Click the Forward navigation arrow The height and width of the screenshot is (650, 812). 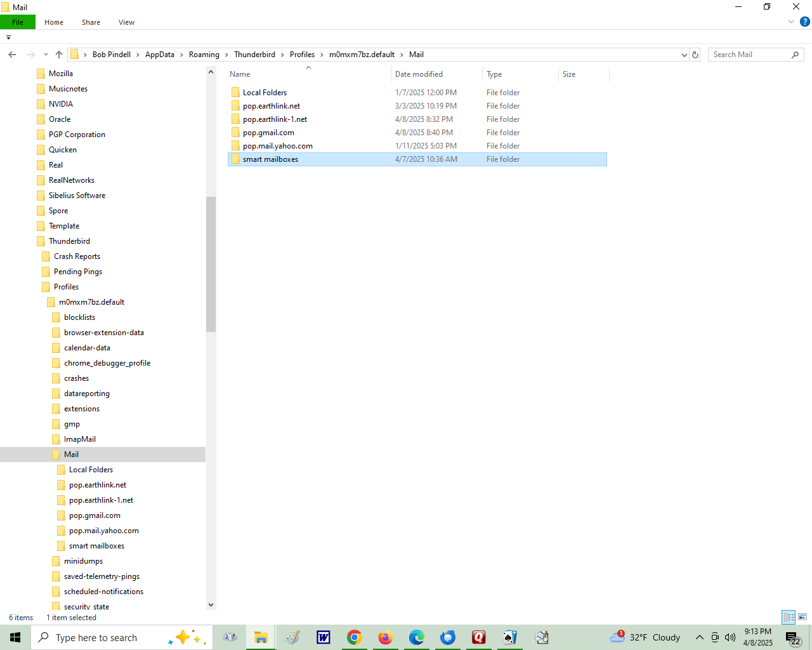tap(30, 55)
